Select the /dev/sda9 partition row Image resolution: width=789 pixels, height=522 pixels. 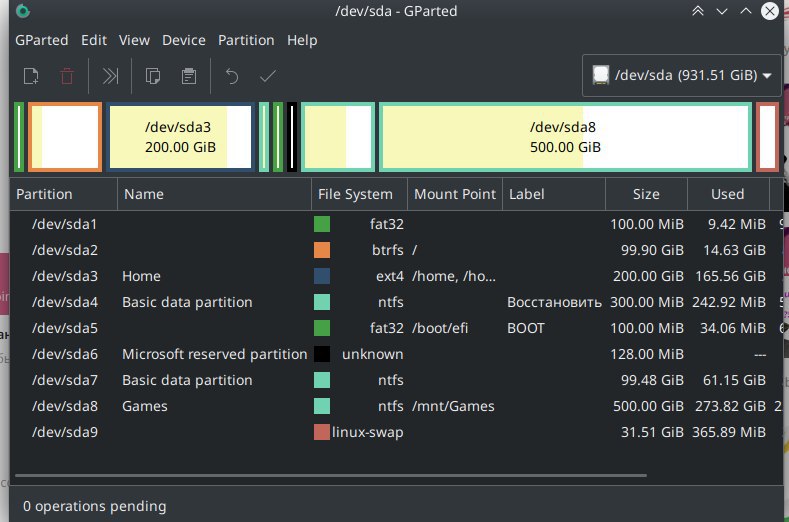pyautogui.click(x=397, y=432)
